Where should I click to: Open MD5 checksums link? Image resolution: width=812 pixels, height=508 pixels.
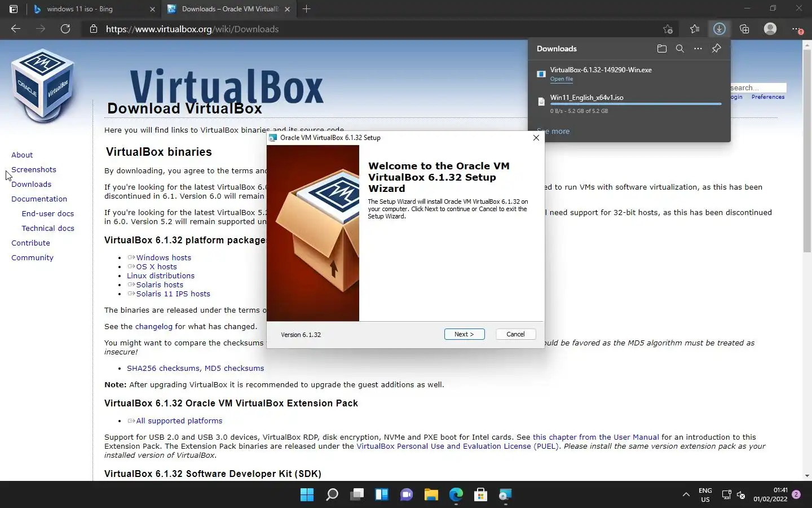(x=234, y=368)
